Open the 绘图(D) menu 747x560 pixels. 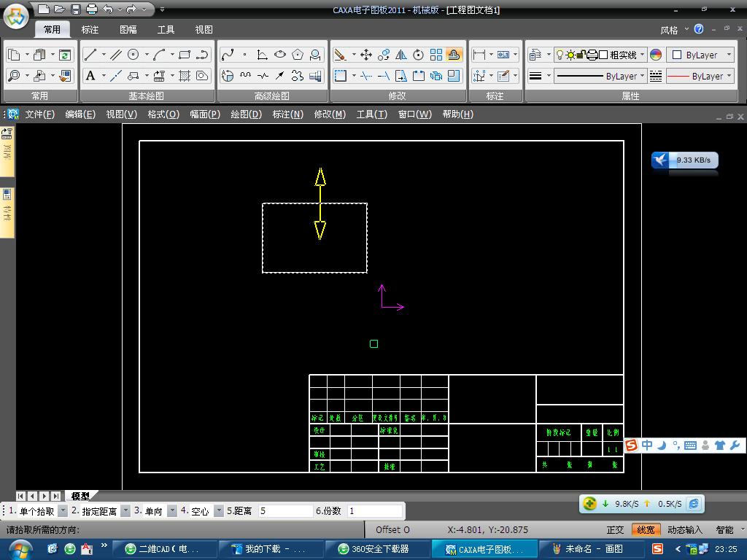pos(246,114)
